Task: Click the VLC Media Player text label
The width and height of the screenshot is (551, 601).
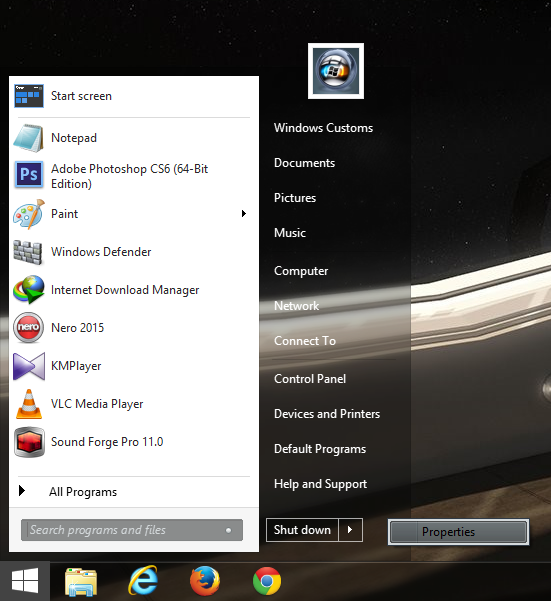Action: pyautogui.click(x=97, y=404)
